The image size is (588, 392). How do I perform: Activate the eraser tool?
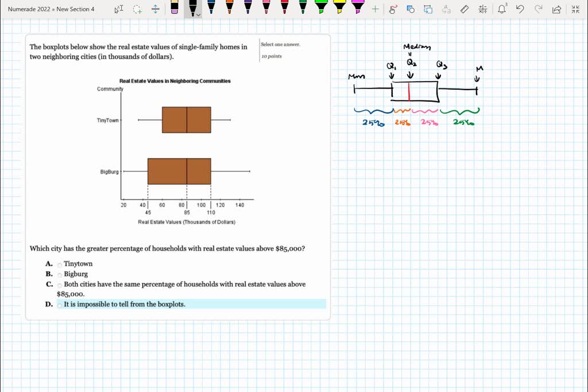pyautogui.click(x=173, y=9)
